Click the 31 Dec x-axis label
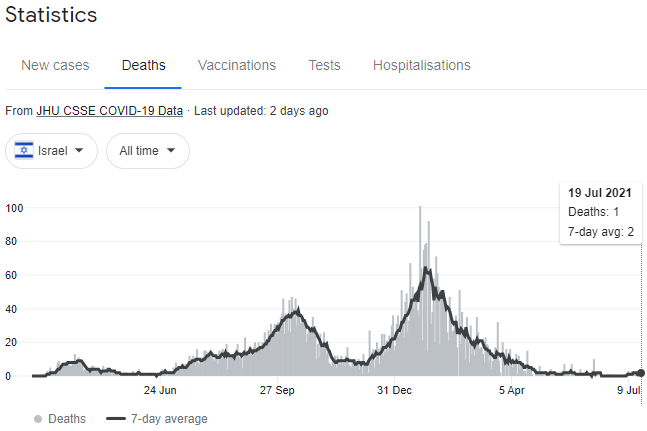Screen dimensions: 647x431 tap(396, 390)
